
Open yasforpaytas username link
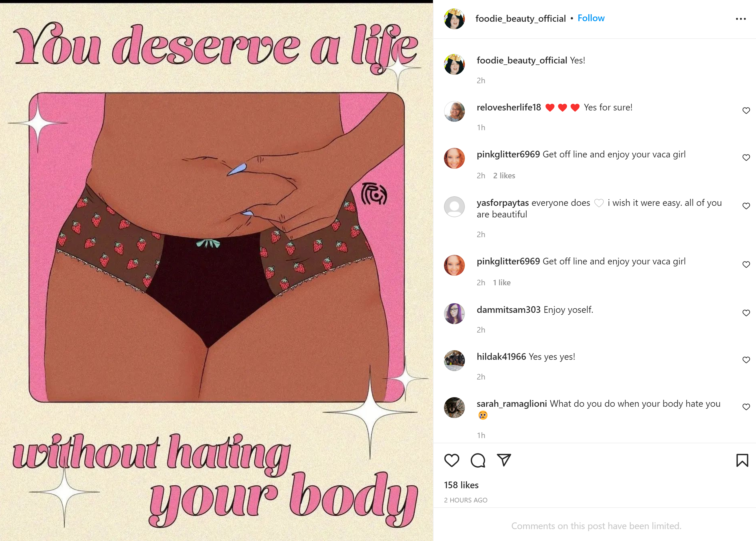[503, 203]
